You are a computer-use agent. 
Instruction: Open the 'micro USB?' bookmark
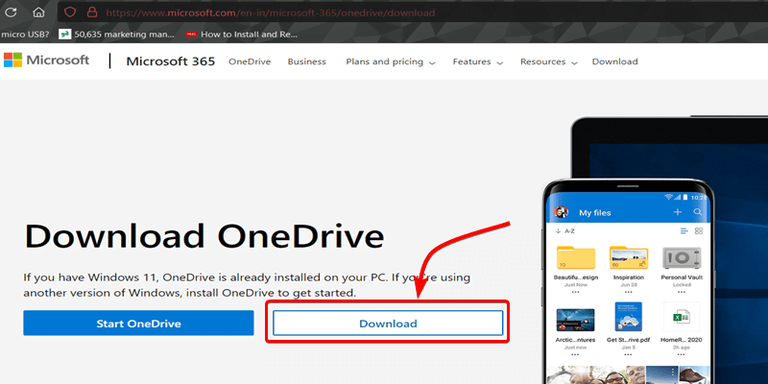click(25, 34)
